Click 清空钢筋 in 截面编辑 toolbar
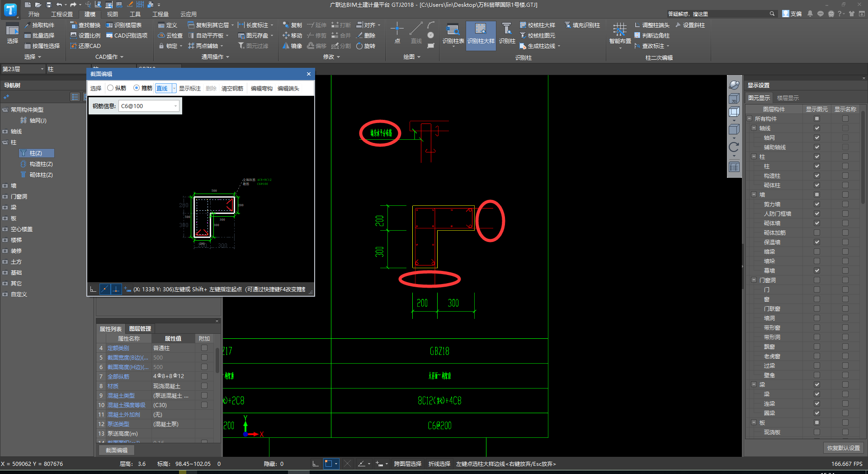Image resolution: width=868 pixels, height=474 pixels. coord(232,89)
